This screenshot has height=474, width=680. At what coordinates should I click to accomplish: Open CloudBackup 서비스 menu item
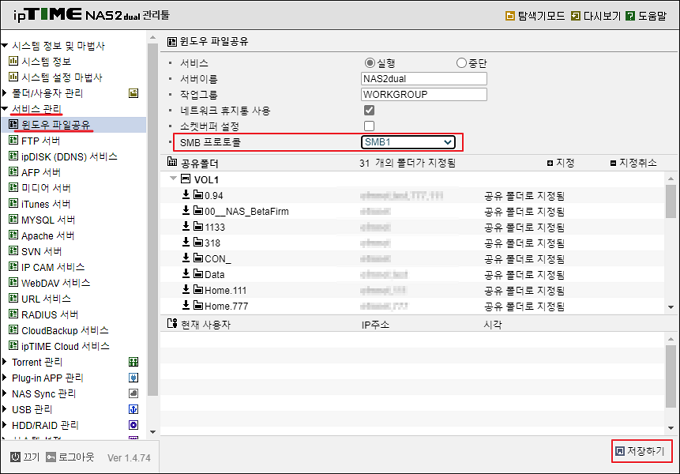[65, 330]
